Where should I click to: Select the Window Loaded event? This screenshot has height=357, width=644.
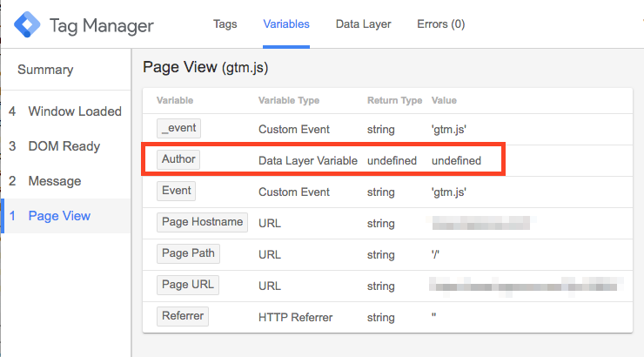(66, 111)
